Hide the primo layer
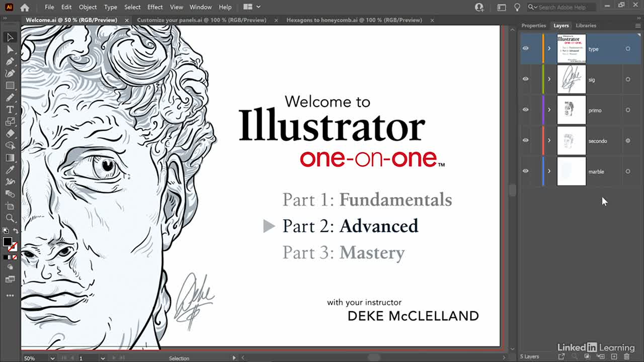The image size is (644, 362). coord(525,110)
